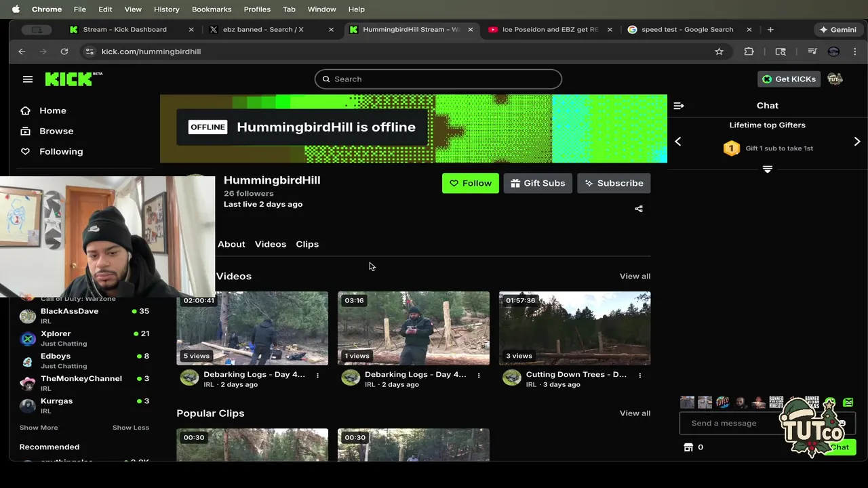Click channel avatar under the 03:16 video

pos(351,378)
